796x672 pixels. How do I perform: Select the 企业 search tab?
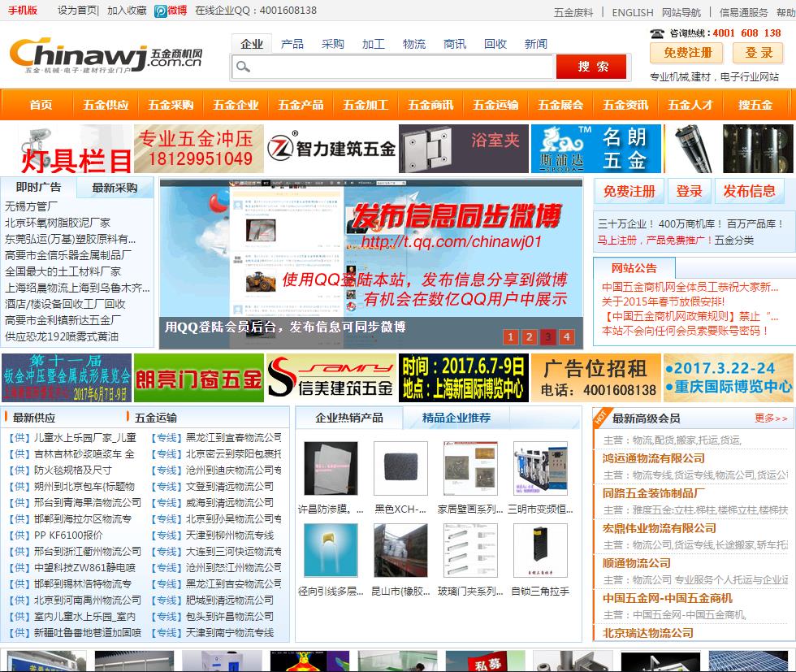(x=252, y=44)
